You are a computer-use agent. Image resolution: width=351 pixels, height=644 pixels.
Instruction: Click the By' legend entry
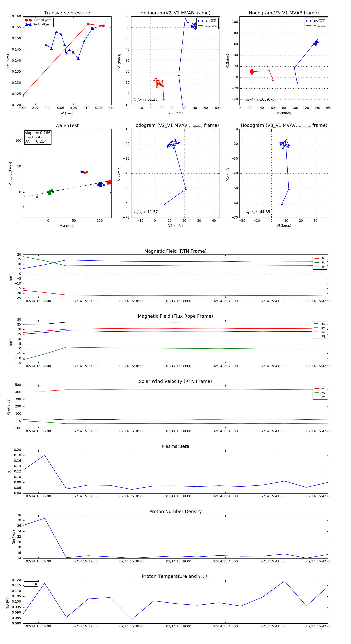[320, 328]
